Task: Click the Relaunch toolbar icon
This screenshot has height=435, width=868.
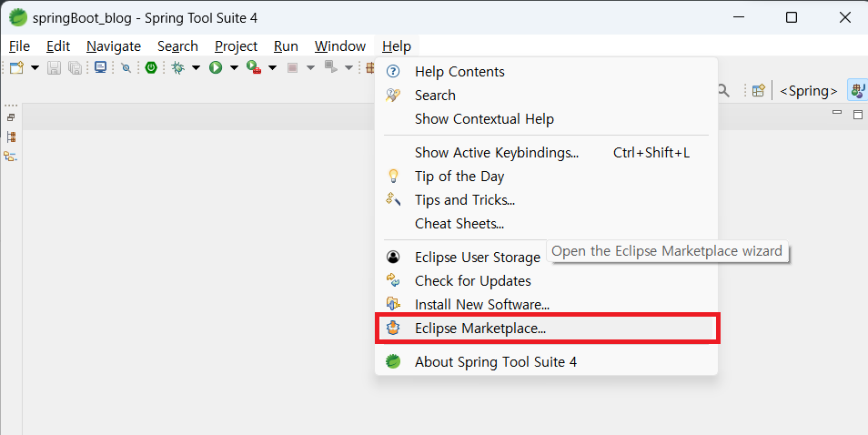Action: coord(331,67)
